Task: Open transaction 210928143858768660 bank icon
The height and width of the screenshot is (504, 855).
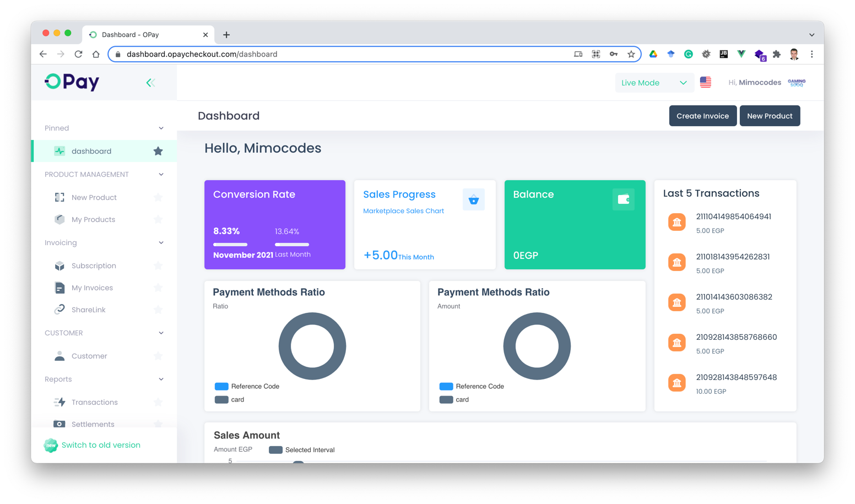Action: pyautogui.click(x=677, y=343)
